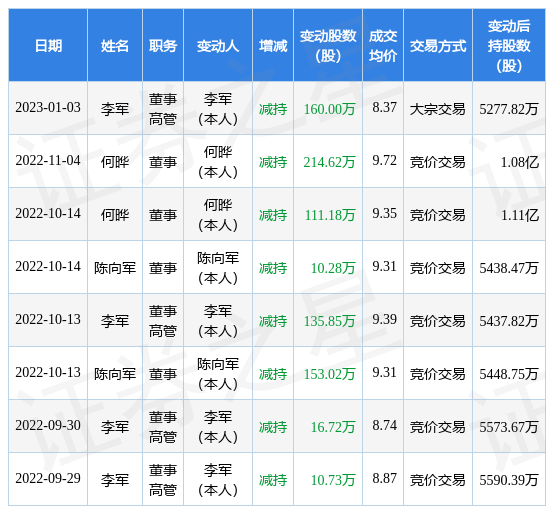The image size is (546, 514).
Task: Click the 职务 column header
Action: click(x=163, y=46)
